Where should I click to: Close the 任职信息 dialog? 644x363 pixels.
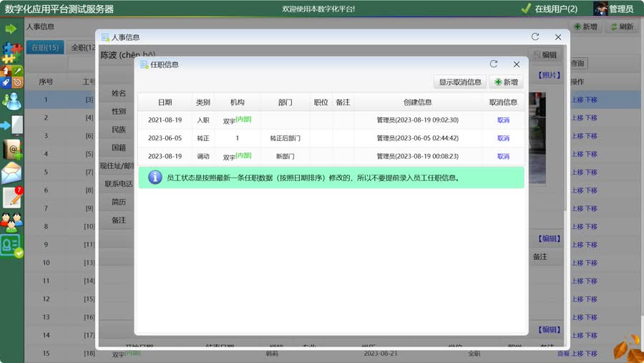click(517, 64)
